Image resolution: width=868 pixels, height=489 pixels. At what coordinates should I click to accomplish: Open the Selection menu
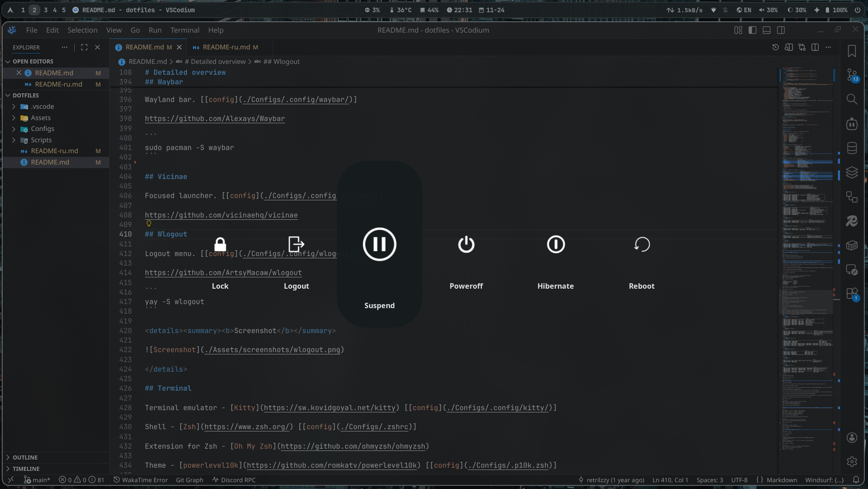tap(82, 30)
